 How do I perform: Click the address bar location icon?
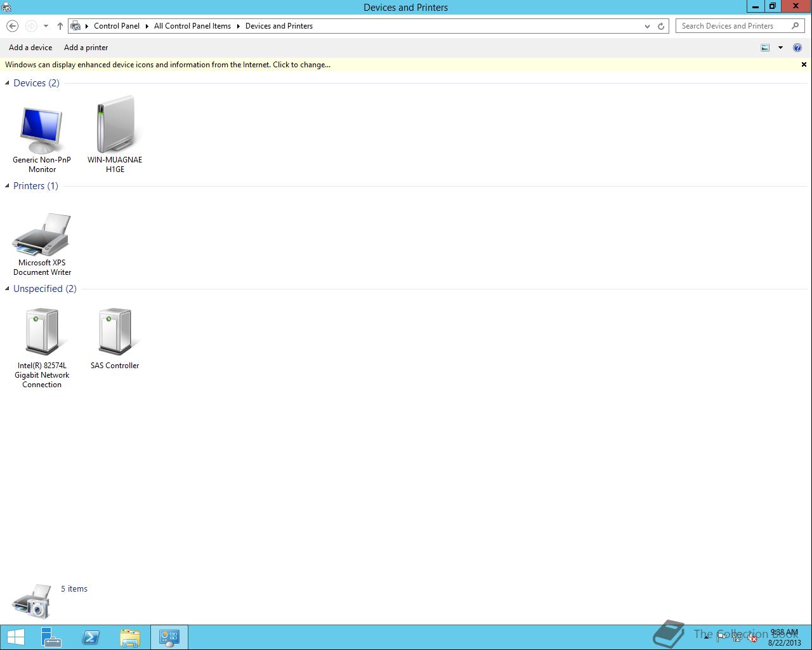click(75, 26)
